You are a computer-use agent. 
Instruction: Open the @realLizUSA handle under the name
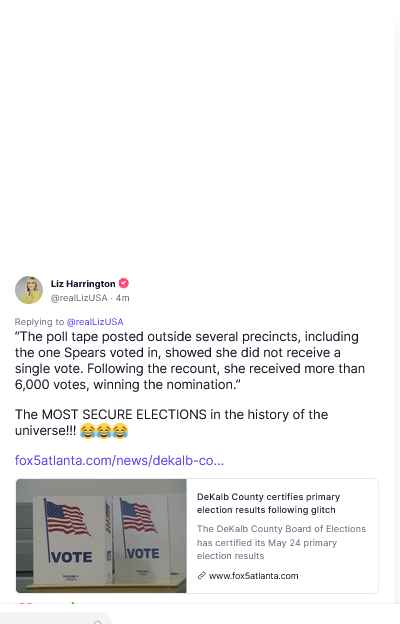[79, 298]
